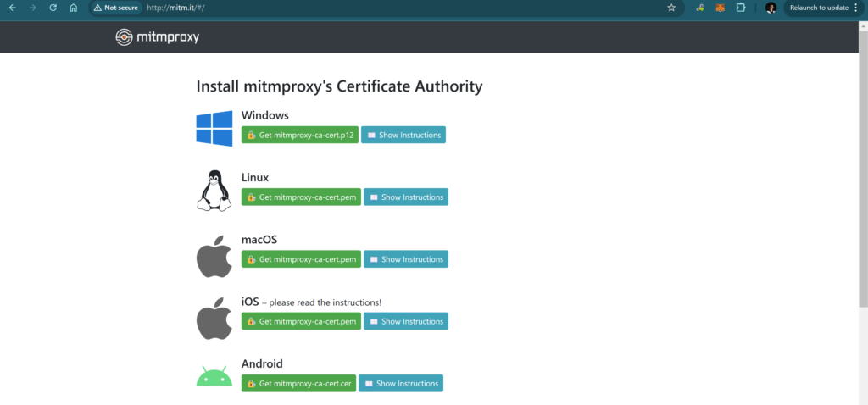Show Instructions for iOS
The image size is (868, 405).
(405, 322)
